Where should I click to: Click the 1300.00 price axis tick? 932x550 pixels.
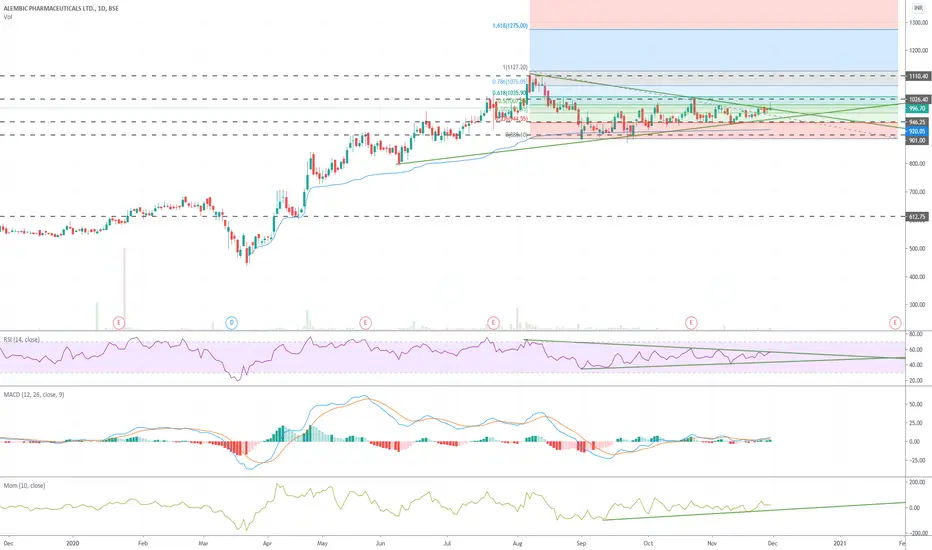(x=918, y=23)
